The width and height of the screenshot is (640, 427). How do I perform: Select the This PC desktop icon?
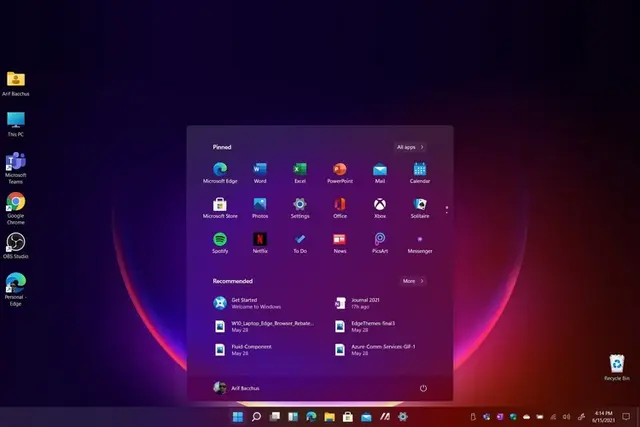pos(16,124)
